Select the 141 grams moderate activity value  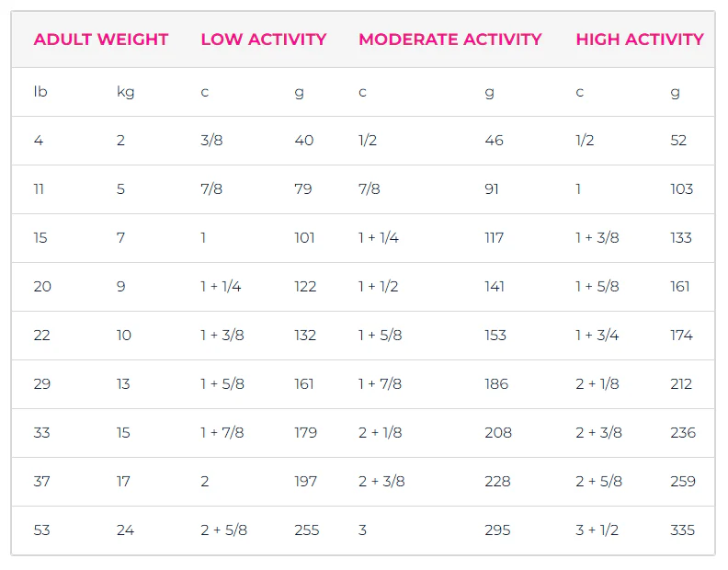495,287
